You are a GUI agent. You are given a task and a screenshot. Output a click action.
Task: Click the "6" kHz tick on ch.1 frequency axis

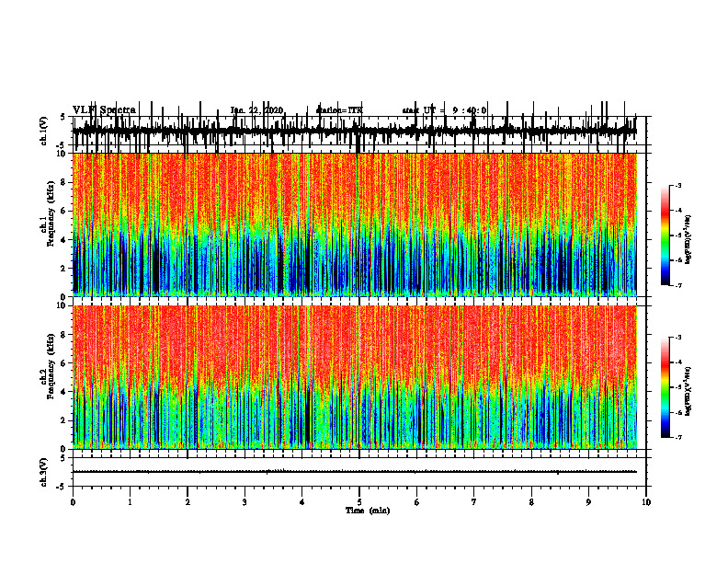coord(63,211)
